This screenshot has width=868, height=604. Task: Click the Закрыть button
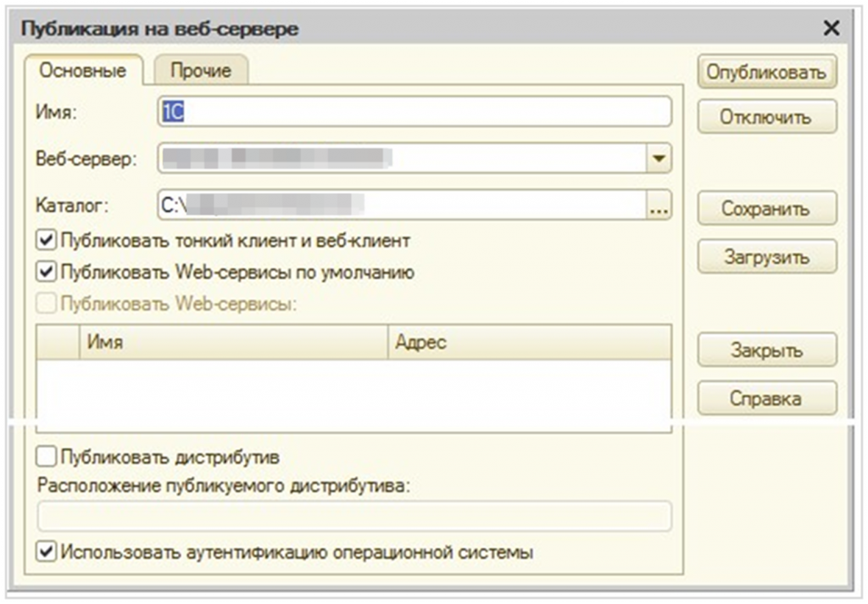pyautogui.click(x=766, y=350)
